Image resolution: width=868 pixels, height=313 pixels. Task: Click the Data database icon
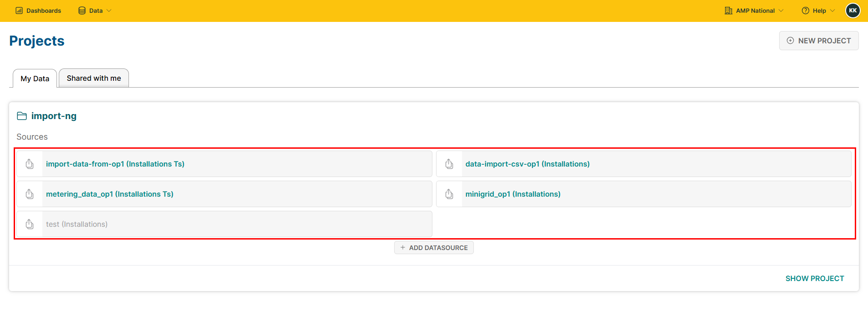pyautogui.click(x=82, y=10)
